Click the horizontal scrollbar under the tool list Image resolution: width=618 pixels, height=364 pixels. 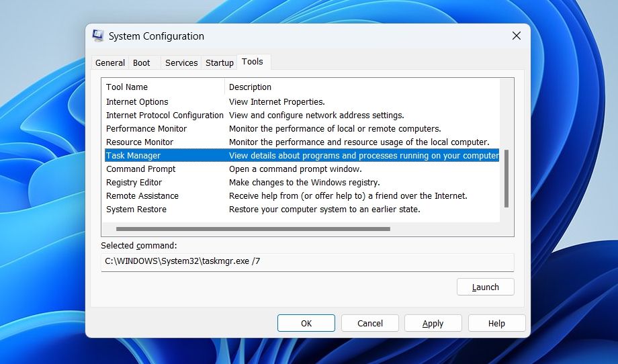click(x=253, y=229)
